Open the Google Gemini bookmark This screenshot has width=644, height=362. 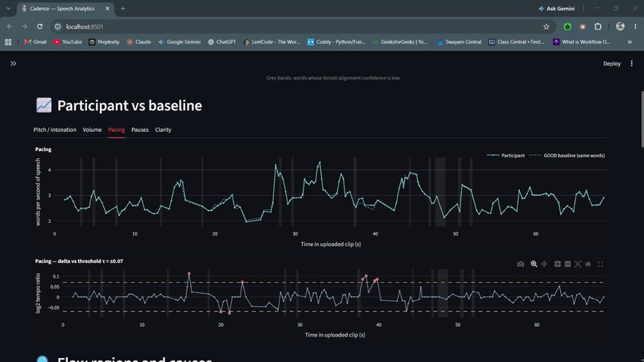[x=179, y=42]
